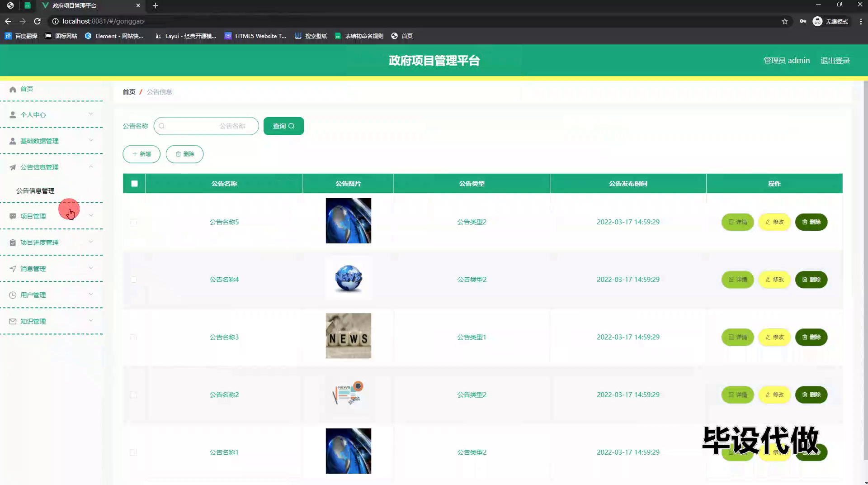Toggle the select-all header checkbox

coord(134,184)
